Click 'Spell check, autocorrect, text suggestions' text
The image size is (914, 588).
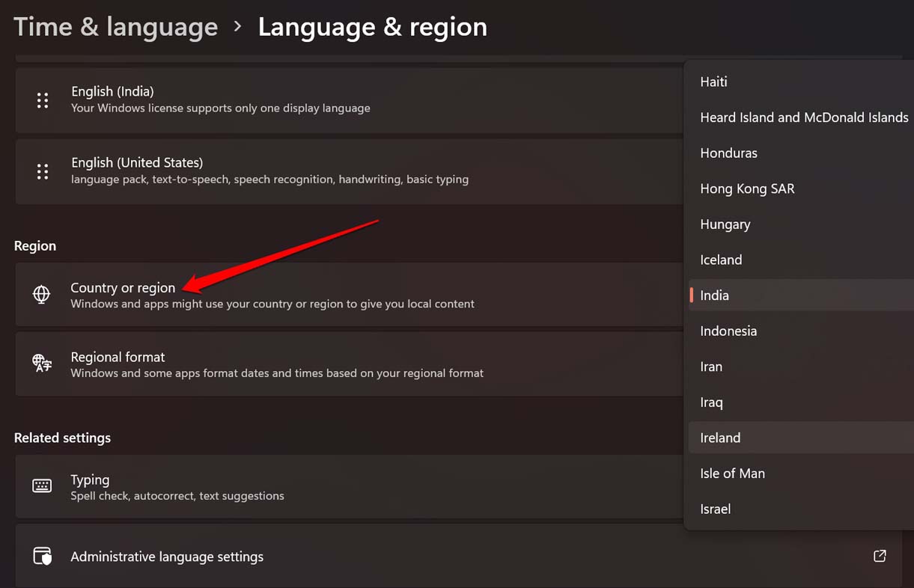(x=177, y=495)
